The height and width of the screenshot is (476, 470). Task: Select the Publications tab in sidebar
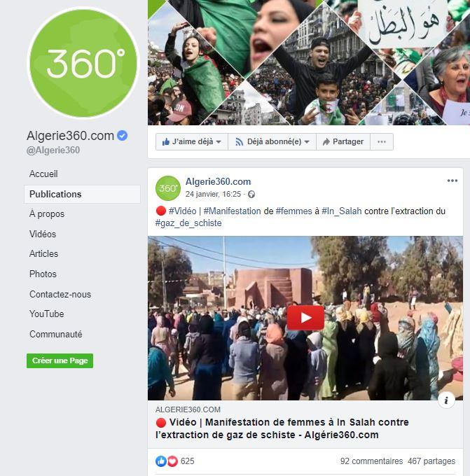(x=83, y=195)
